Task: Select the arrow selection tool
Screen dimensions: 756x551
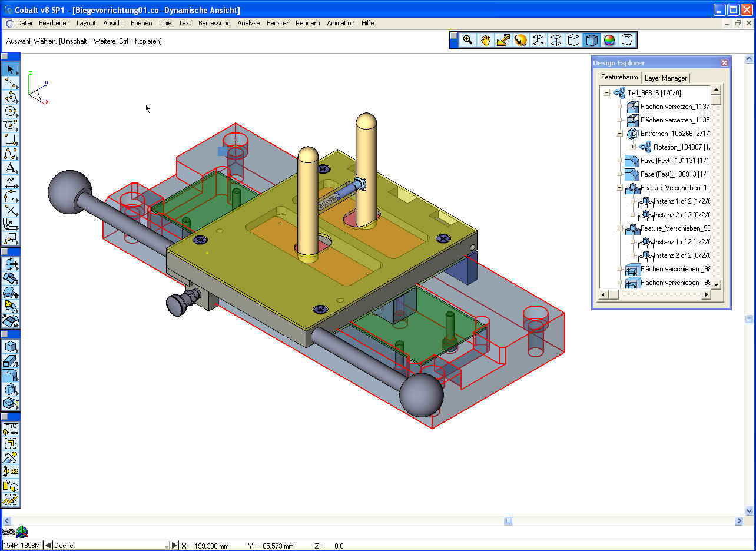Action: click(11, 69)
